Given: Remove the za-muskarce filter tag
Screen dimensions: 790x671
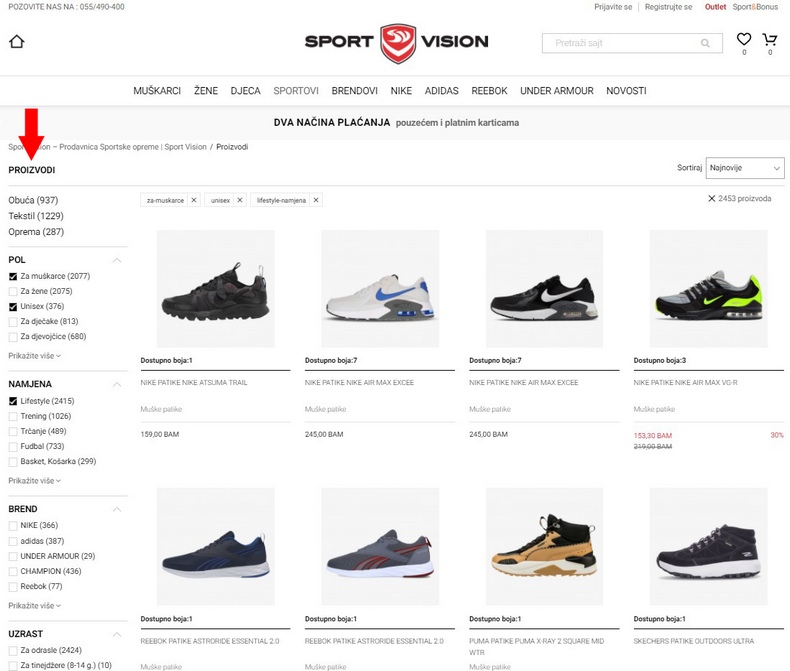Looking at the screenshot, I should 193,200.
